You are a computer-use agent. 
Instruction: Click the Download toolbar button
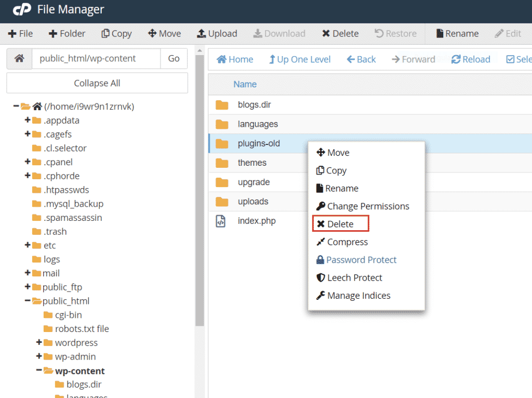coord(280,34)
